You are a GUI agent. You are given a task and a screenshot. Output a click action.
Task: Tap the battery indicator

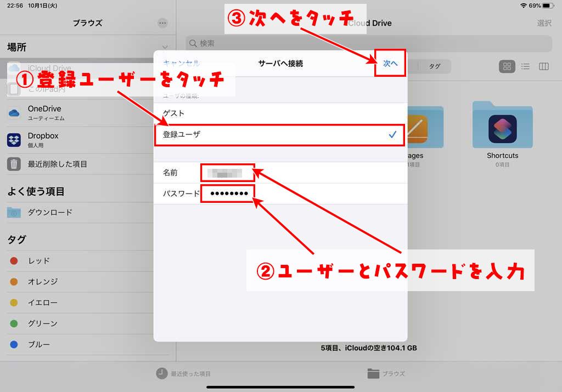[548, 5]
